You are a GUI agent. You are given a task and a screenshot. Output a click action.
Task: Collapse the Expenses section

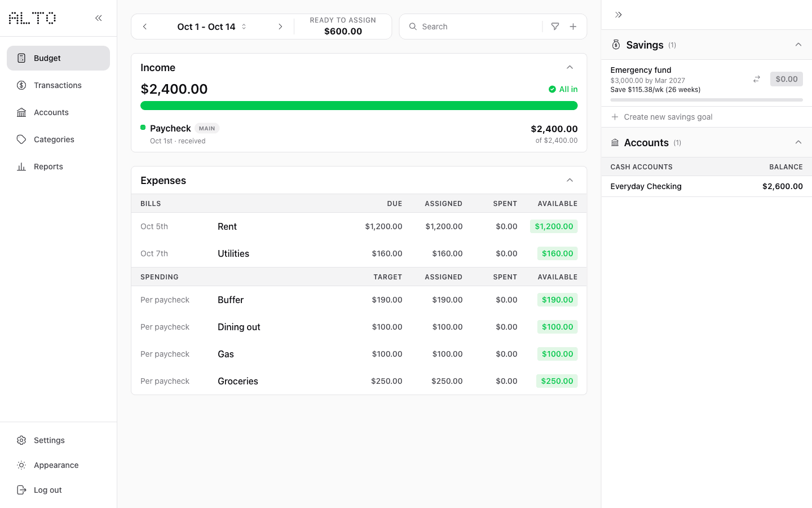point(570,180)
